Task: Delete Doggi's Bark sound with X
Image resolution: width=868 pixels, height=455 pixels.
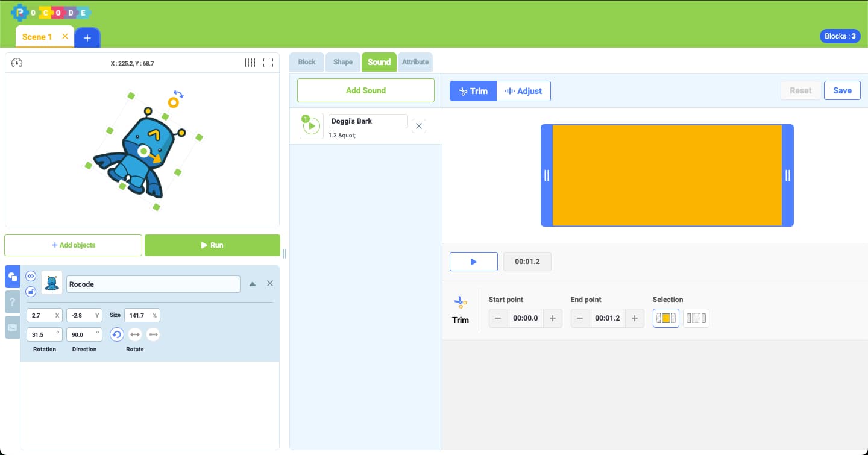Action: point(419,126)
